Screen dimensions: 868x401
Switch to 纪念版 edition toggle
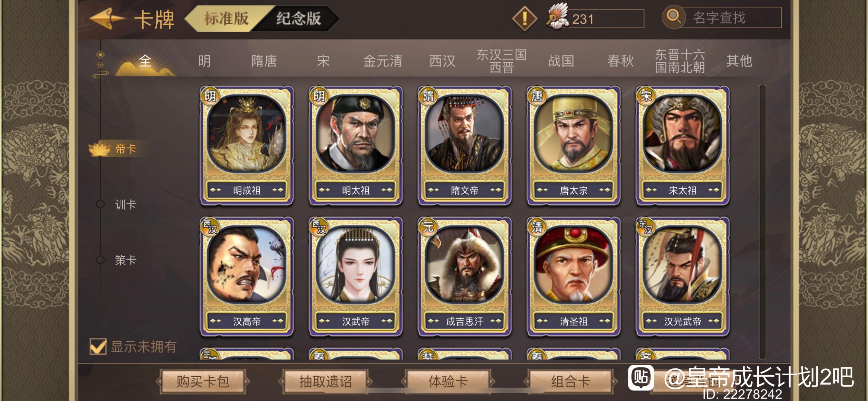point(299,18)
